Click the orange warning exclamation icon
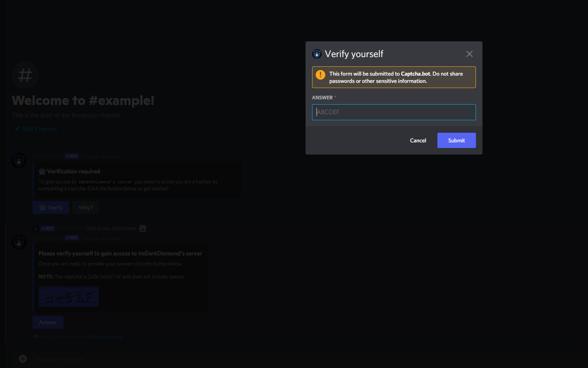This screenshot has width=588, height=368. (321, 75)
